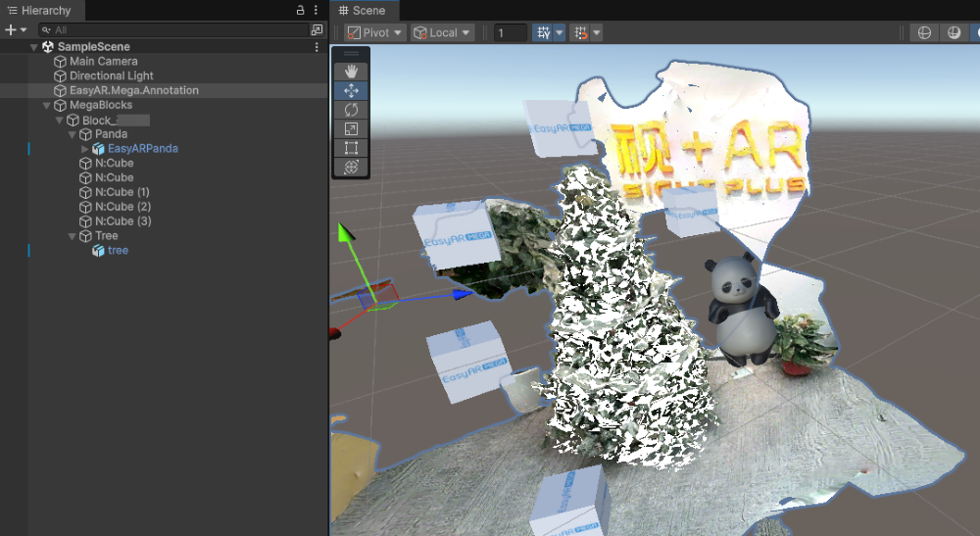Collapse the Panda node
This screenshot has height=536, width=980.
point(72,134)
